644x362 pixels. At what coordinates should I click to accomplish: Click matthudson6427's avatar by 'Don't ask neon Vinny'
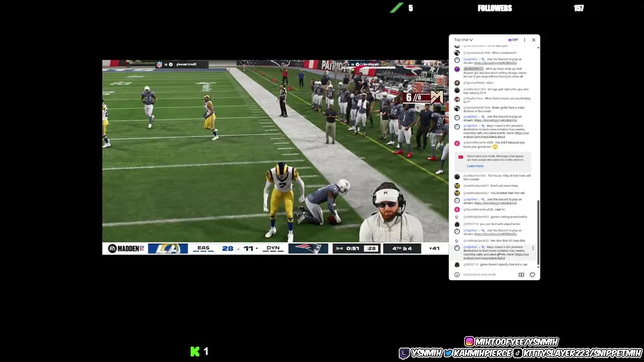coord(457,186)
